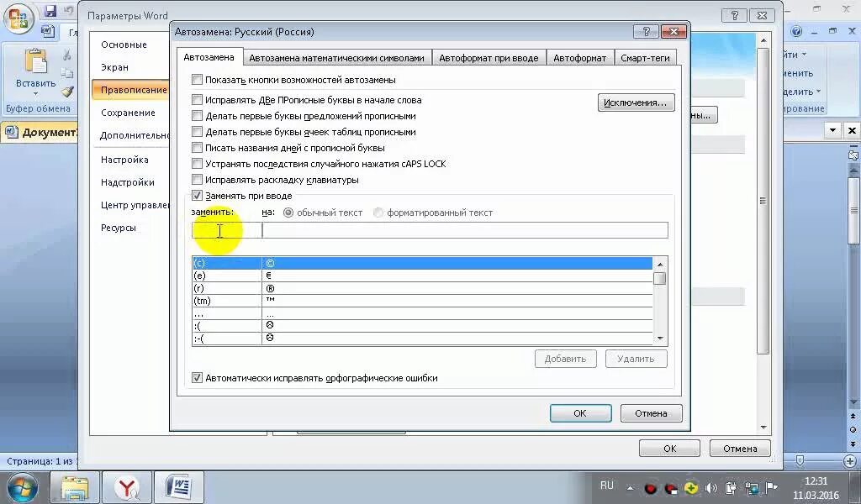Click the Word help question-mark icon
This screenshot has height=504, width=861.
pos(796,32)
